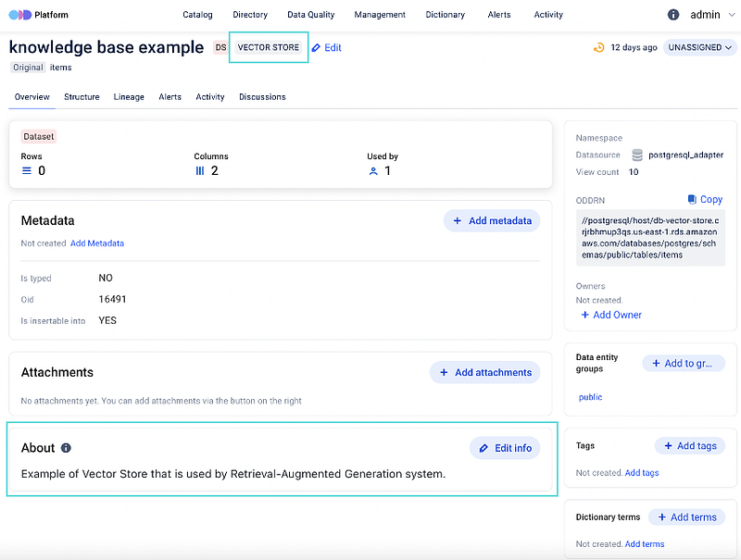Open the entity Alerts tab

170,97
